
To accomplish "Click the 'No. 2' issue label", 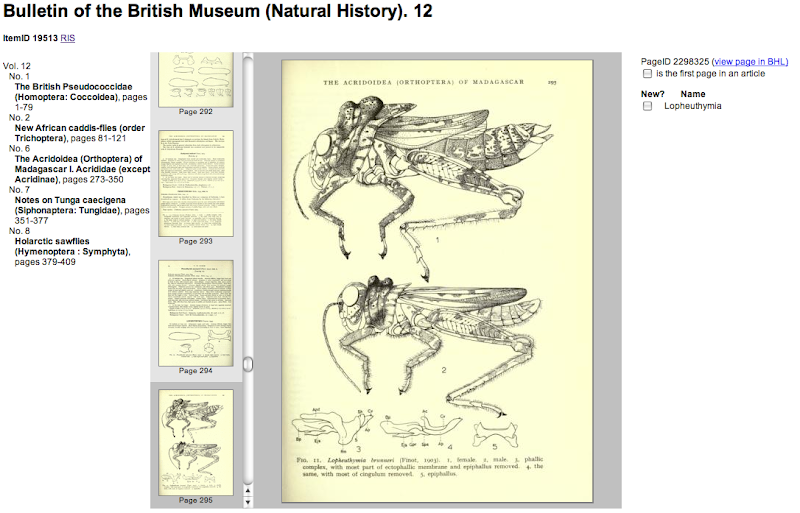I will pos(19,117).
